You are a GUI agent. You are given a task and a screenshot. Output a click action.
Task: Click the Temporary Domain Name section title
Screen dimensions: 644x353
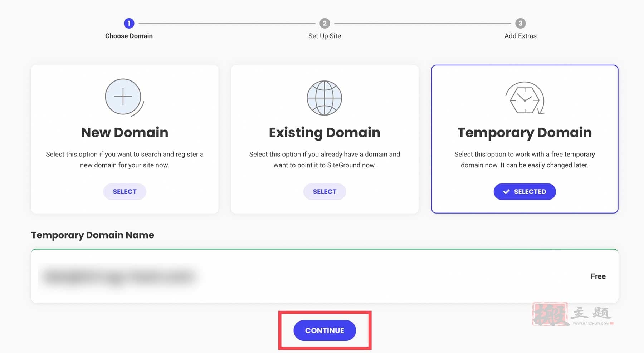point(93,235)
